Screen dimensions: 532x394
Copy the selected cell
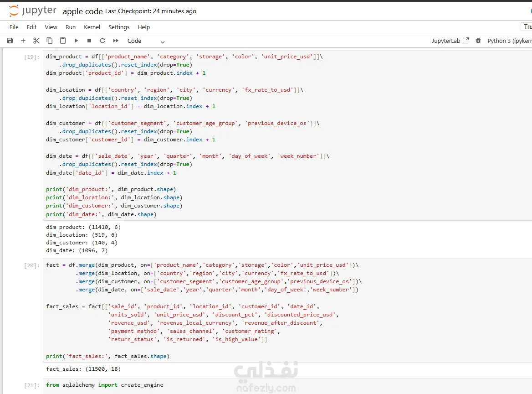[50, 41]
